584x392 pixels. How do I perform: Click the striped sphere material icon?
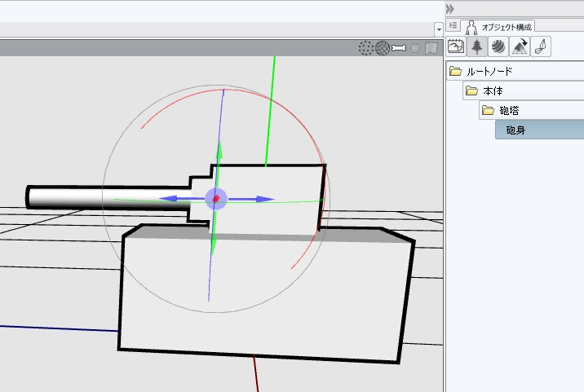[x=498, y=46]
